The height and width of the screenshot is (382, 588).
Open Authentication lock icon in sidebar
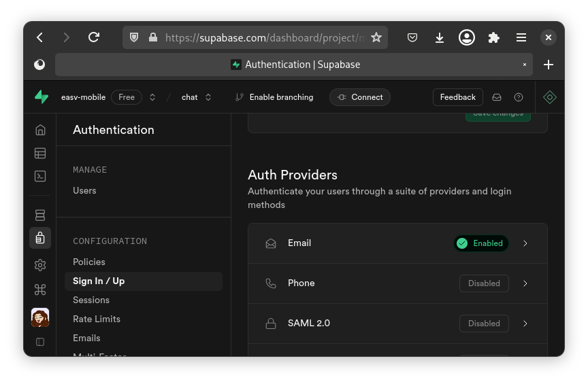coord(40,238)
